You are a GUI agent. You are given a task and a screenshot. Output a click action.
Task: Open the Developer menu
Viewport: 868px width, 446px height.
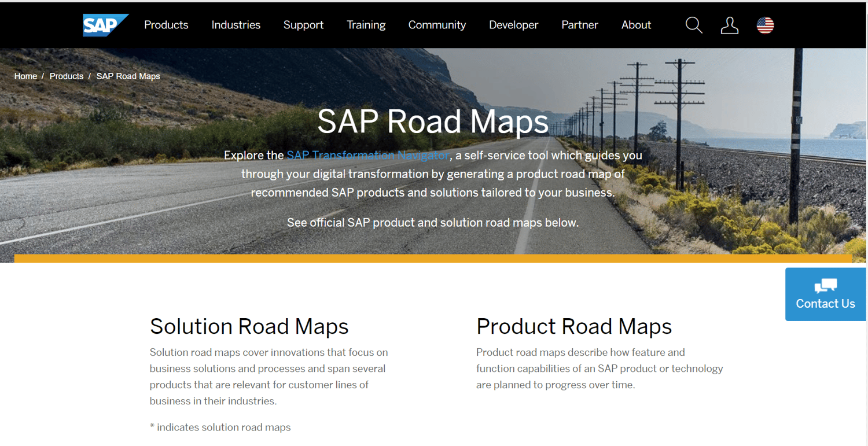pyautogui.click(x=513, y=25)
